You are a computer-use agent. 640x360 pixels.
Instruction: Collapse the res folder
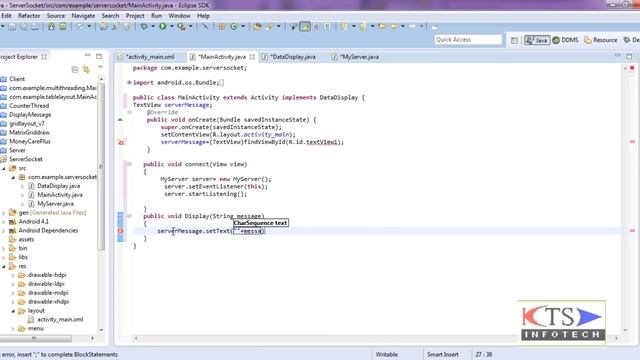4,266
